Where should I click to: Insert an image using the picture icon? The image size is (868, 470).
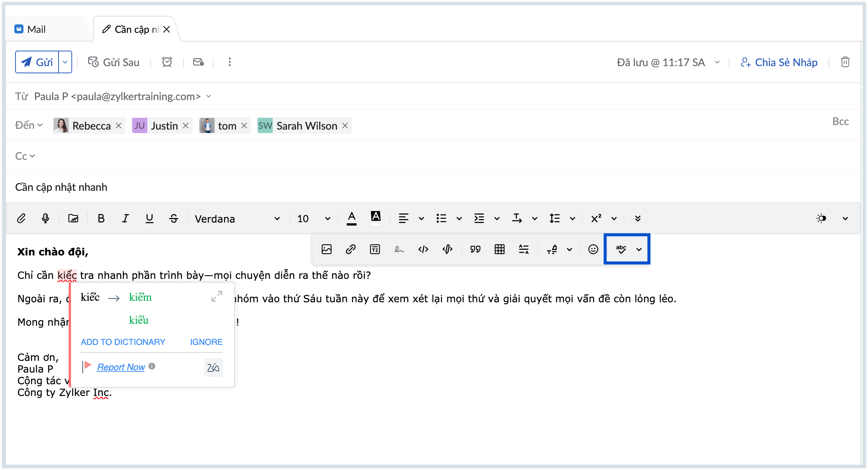pos(326,249)
